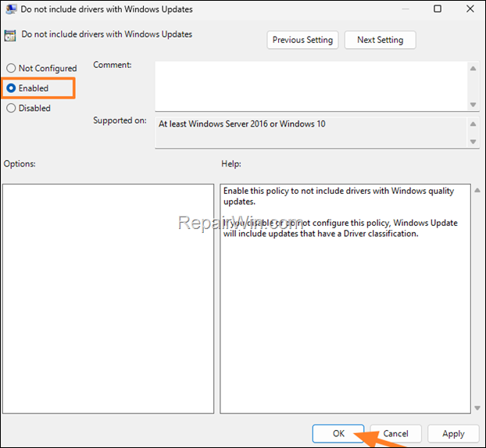This screenshot has width=486, height=448.
Task: Click the title bar app icon
Action: pos(11,9)
